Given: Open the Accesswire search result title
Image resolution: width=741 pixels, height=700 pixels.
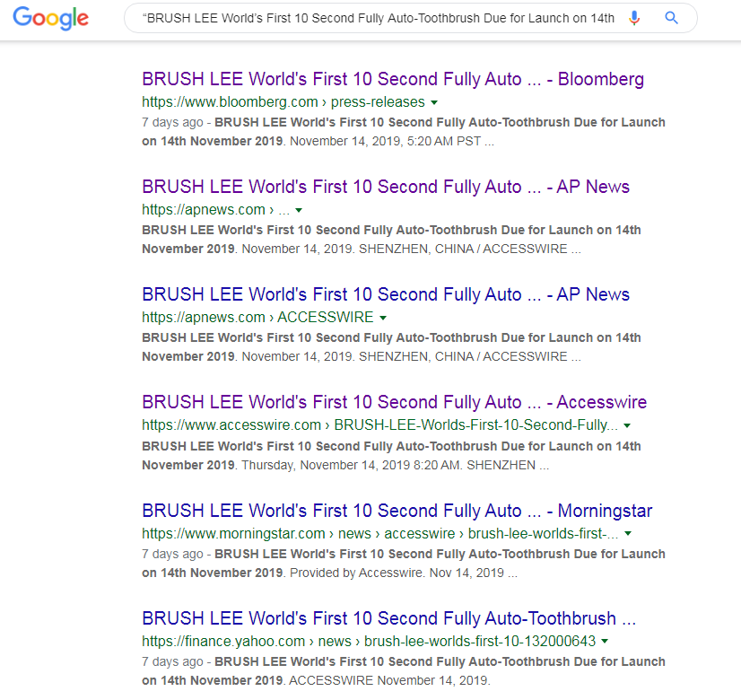Looking at the screenshot, I should tap(394, 402).
